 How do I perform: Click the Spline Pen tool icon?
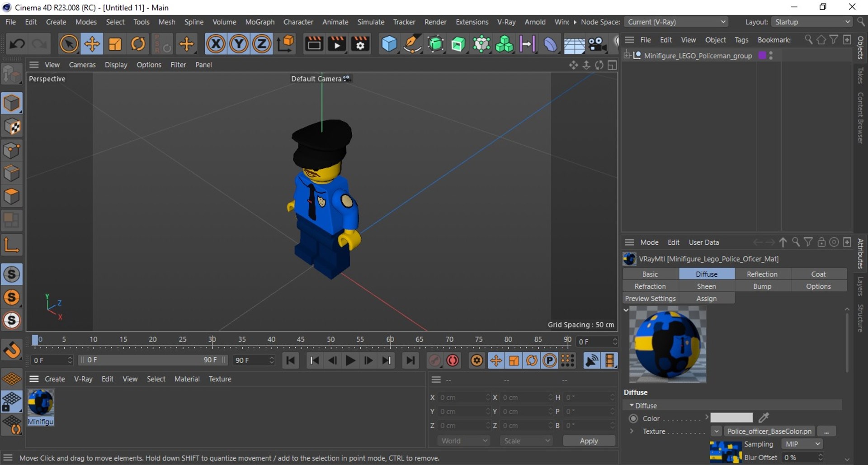(412, 44)
